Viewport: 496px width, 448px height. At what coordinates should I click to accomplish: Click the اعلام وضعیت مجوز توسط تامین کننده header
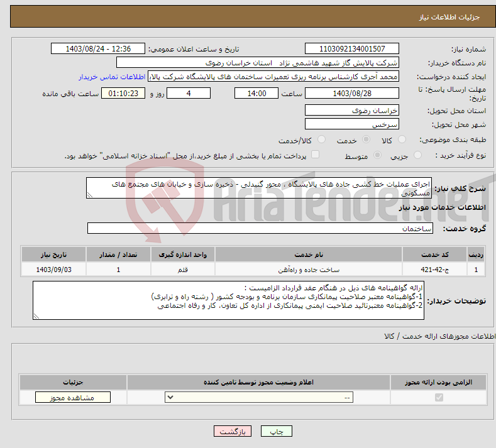click(x=258, y=382)
